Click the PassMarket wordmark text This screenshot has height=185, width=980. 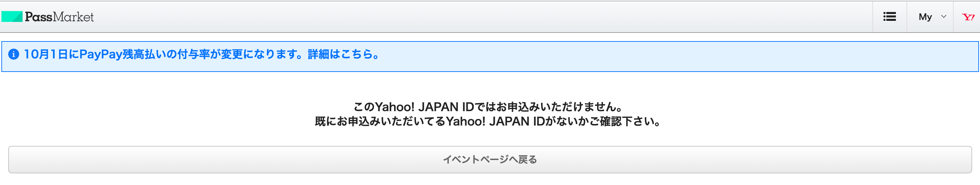(59, 17)
